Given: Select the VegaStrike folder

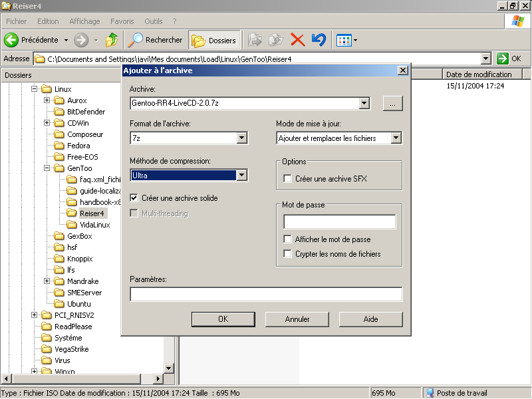Looking at the screenshot, I should [65, 349].
